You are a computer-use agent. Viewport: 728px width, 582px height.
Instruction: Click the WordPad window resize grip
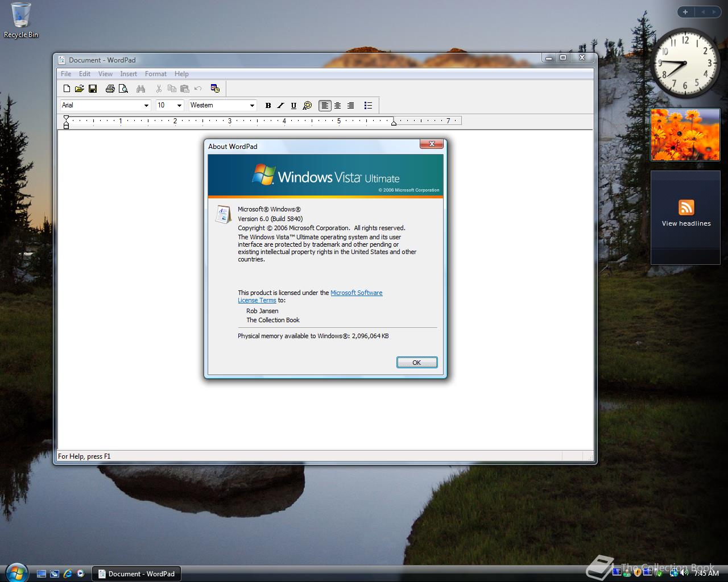589,456
